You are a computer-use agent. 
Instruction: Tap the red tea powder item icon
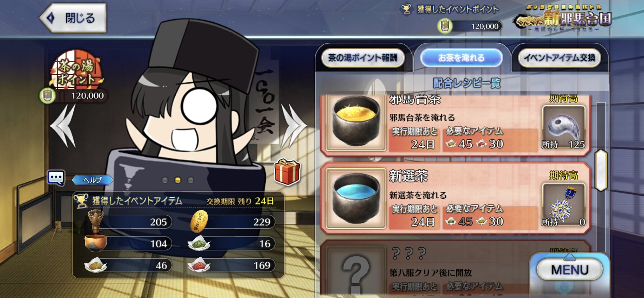click(x=199, y=265)
